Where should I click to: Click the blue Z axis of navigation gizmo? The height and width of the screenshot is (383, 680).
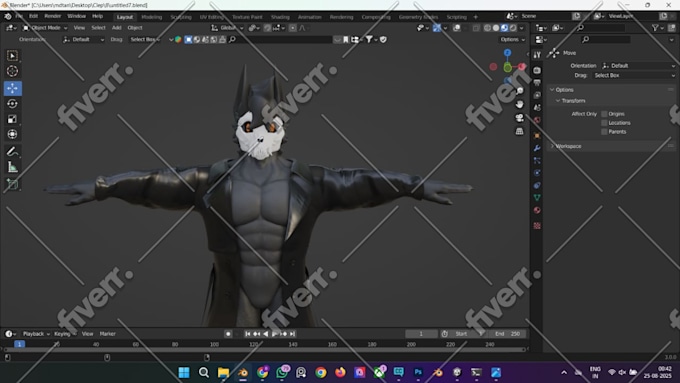507,52
